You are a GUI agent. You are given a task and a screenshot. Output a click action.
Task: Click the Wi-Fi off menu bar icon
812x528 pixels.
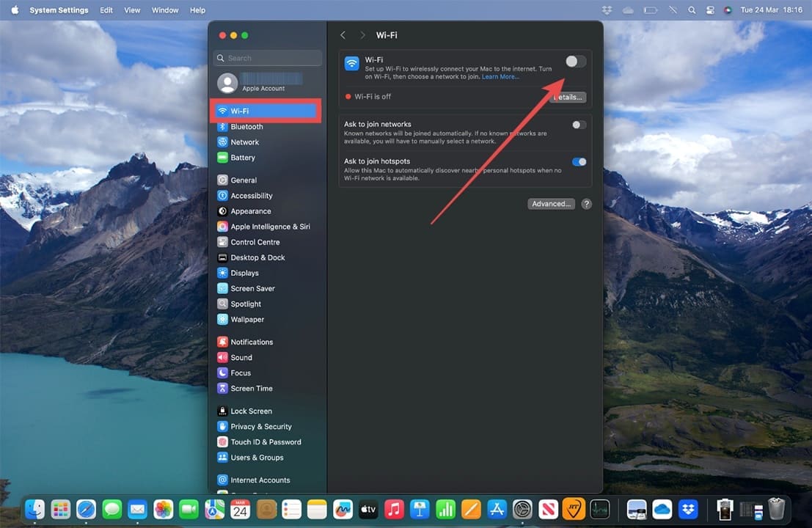click(x=673, y=10)
